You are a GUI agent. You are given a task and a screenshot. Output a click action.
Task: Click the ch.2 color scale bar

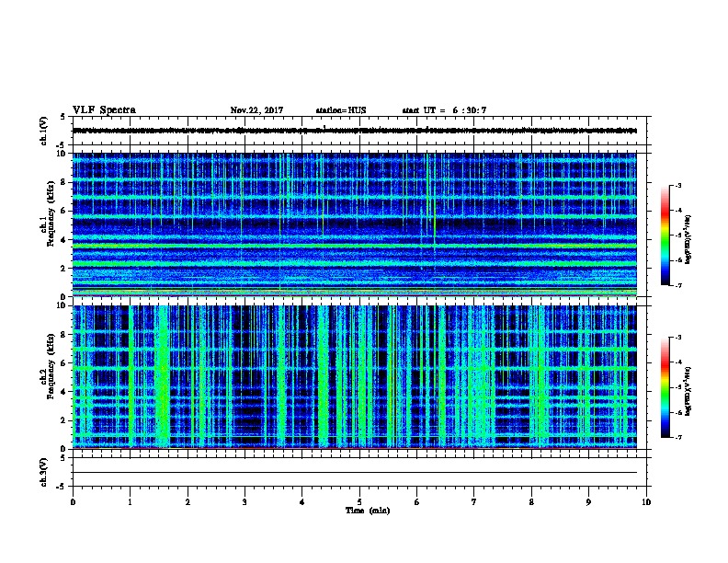click(x=665, y=387)
